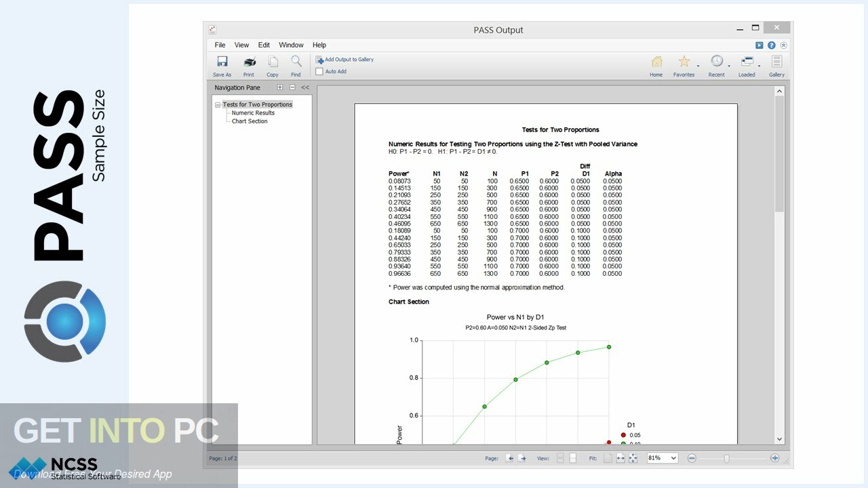Go to the Home window

tap(656, 66)
